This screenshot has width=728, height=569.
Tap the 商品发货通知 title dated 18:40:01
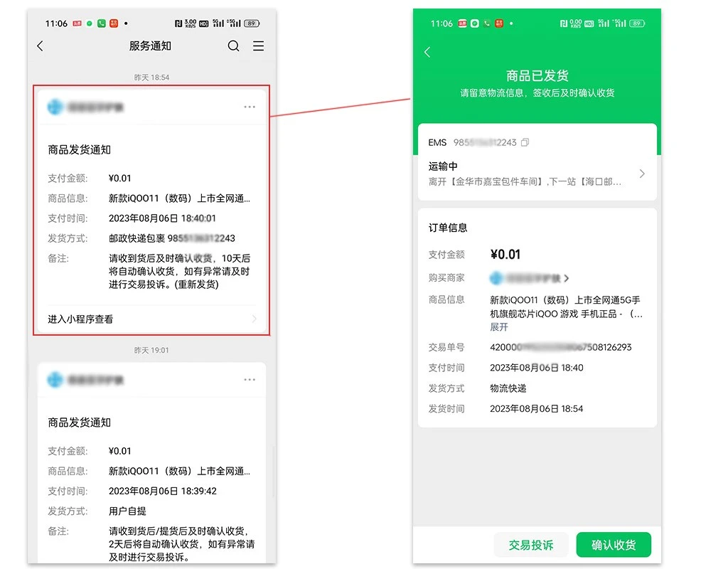80,149
